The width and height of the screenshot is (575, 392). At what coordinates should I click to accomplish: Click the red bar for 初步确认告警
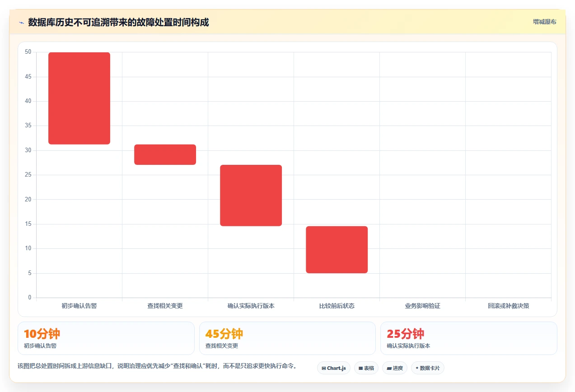point(79,98)
